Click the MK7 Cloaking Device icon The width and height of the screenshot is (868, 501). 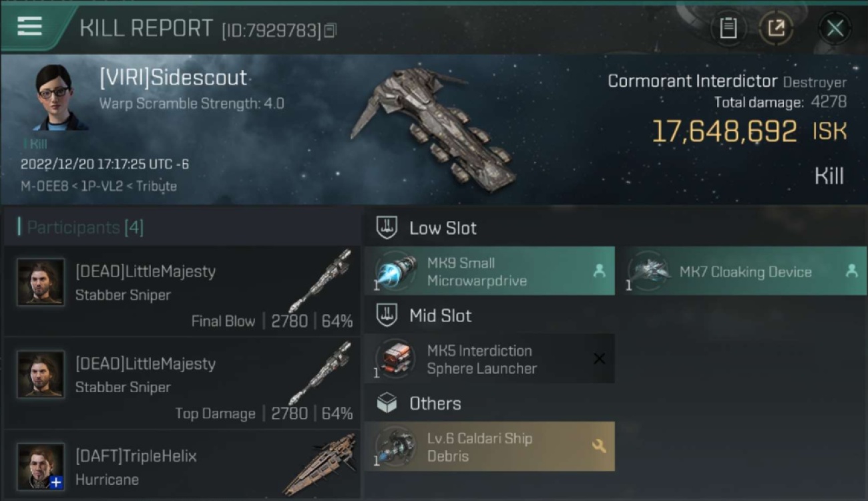(648, 271)
